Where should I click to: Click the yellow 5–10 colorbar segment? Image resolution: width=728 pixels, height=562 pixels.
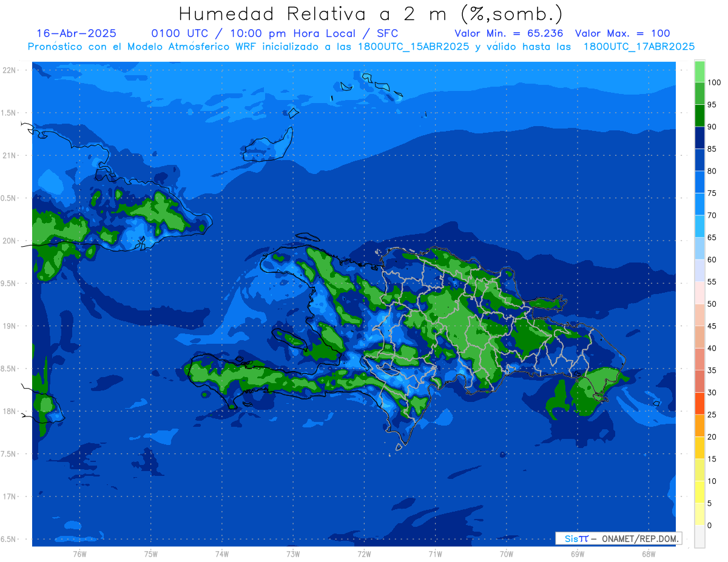tap(699, 492)
